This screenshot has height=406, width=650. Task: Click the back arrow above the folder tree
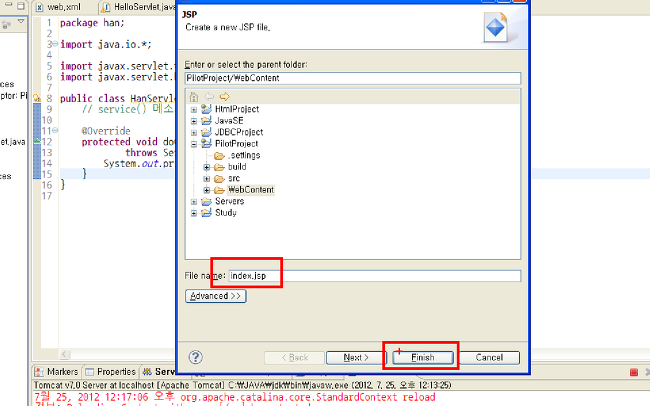coord(209,97)
